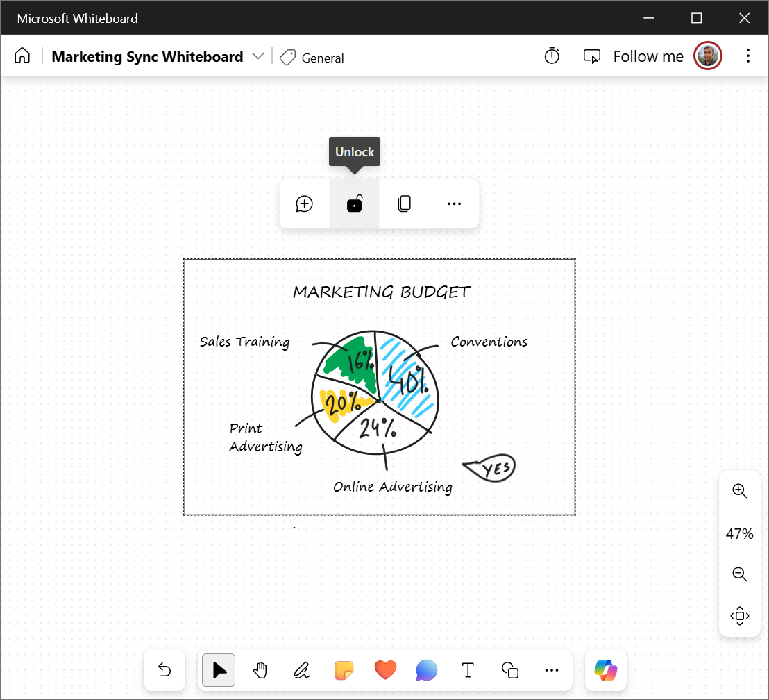
Task: Activate the Pan hand tool
Action: click(260, 670)
